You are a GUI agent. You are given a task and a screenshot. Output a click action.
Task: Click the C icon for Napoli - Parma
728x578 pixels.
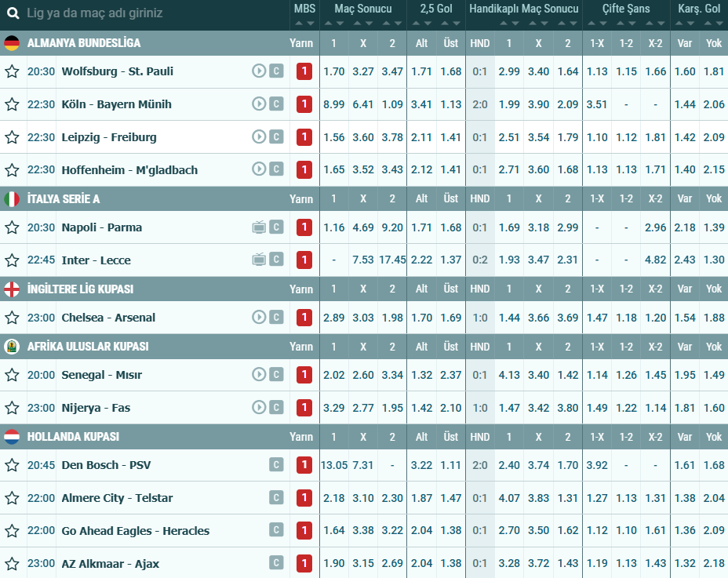click(x=276, y=227)
